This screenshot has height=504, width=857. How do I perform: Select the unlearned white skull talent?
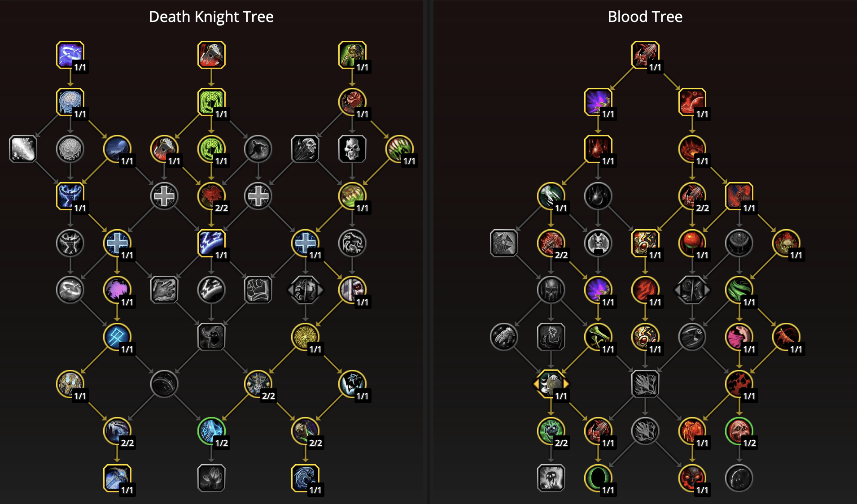click(352, 149)
